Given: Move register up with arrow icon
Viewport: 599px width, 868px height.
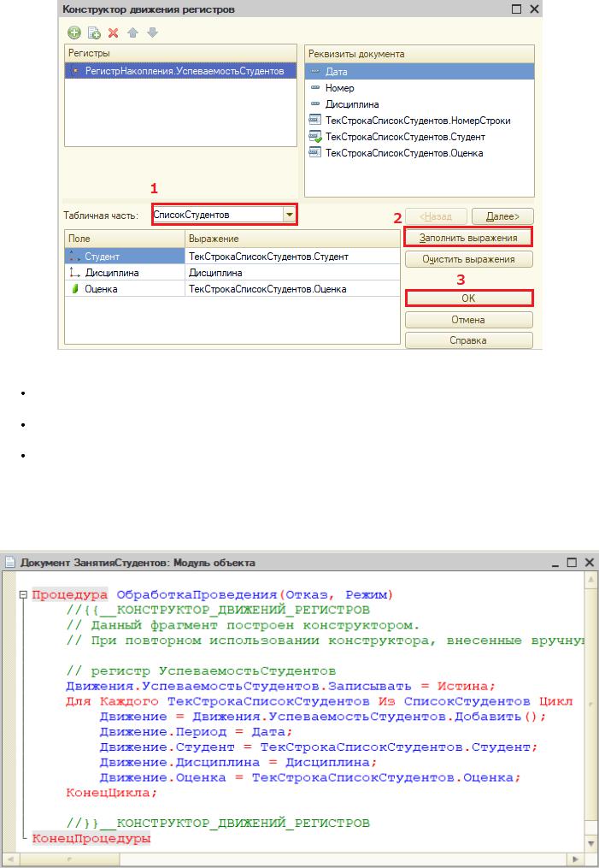Looking at the screenshot, I should point(132,32).
